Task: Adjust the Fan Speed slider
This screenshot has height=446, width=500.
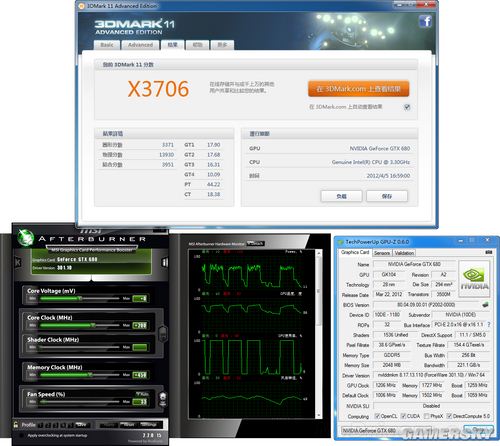Action: (79, 402)
